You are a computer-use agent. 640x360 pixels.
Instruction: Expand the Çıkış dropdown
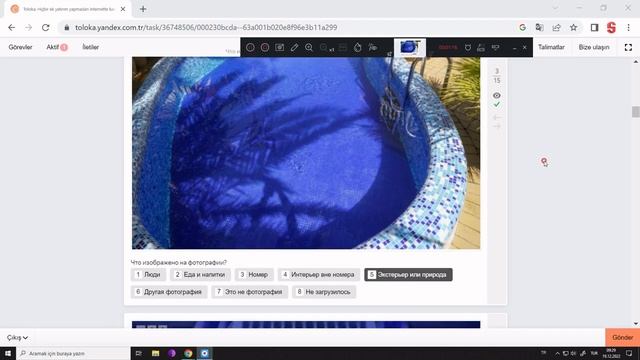(x=17, y=338)
